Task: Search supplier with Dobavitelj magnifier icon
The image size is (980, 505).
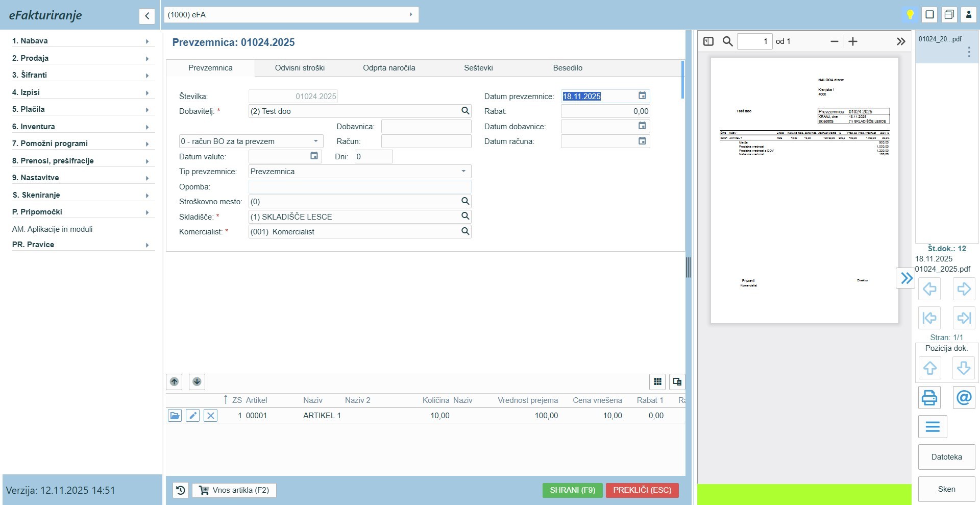Action: (x=465, y=111)
